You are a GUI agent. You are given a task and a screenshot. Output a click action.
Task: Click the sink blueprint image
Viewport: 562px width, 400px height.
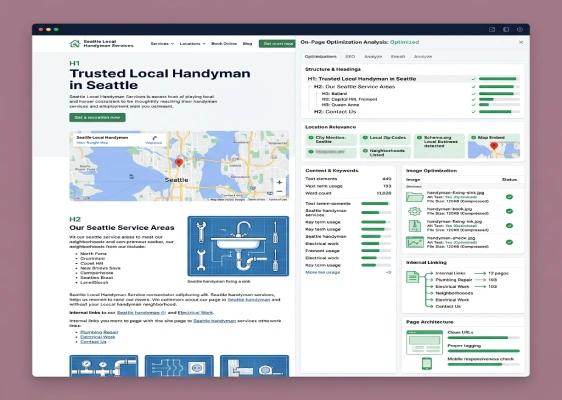click(x=238, y=246)
